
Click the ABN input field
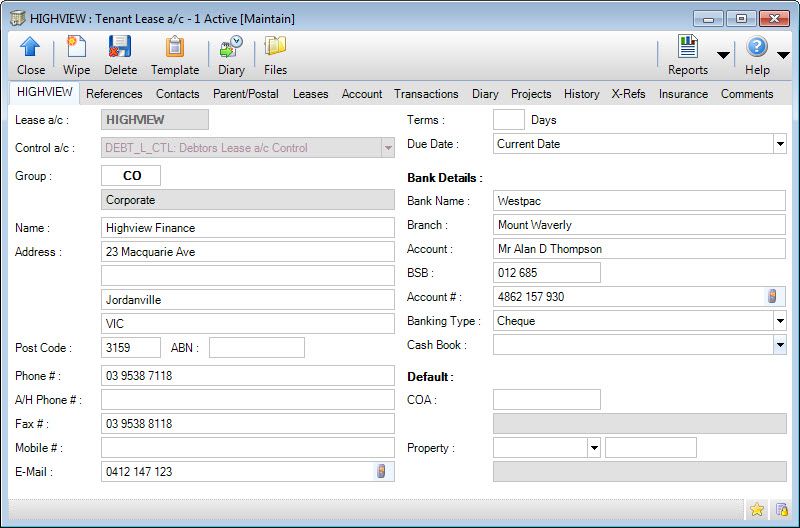[257, 347]
